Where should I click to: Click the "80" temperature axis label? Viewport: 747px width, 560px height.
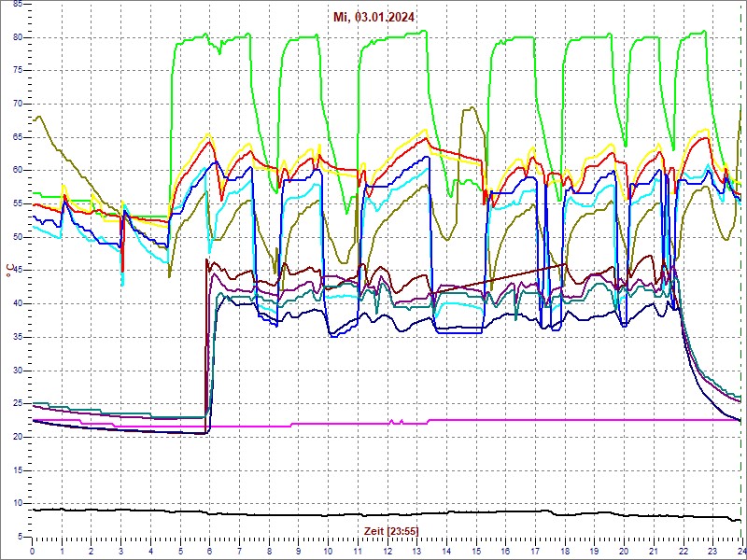click(17, 37)
